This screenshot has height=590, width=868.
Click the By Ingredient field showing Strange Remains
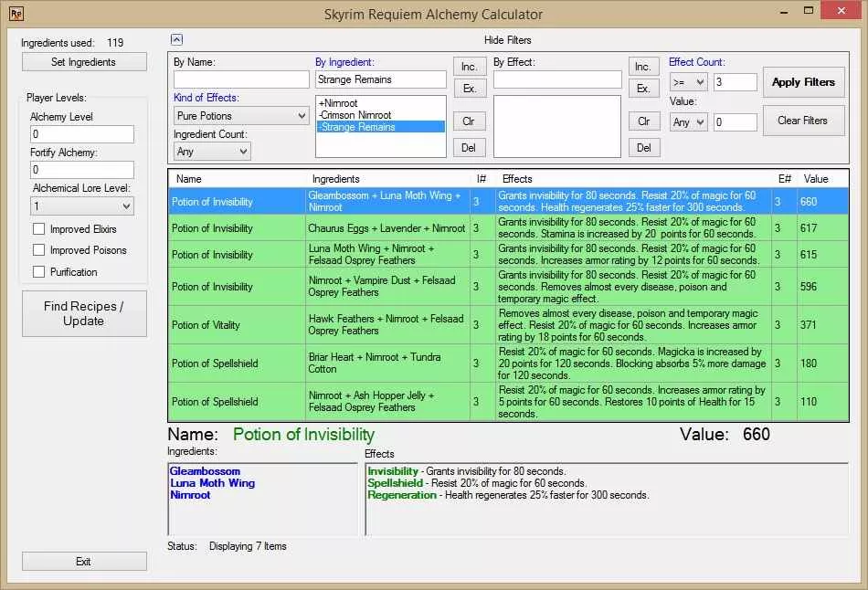coord(381,79)
